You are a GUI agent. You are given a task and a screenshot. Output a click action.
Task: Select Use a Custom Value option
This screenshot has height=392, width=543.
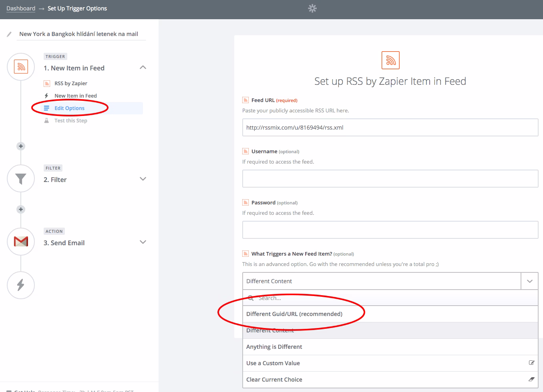pyautogui.click(x=273, y=363)
